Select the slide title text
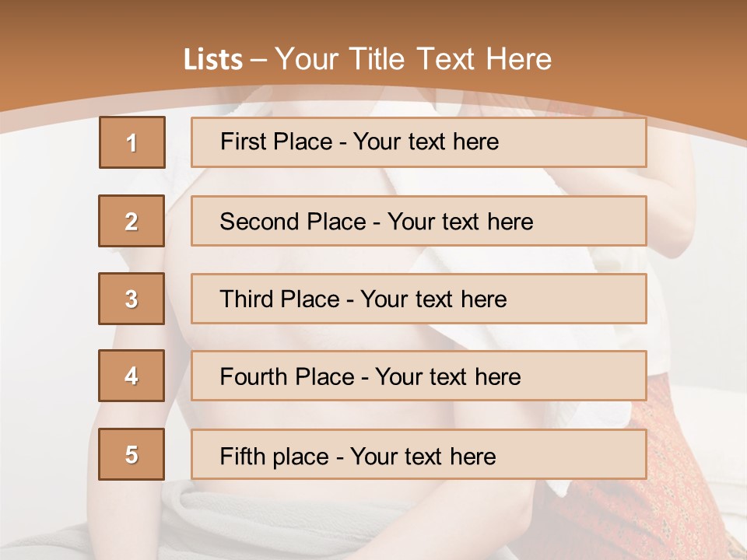This screenshot has width=747, height=560. click(x=367, y=59)
